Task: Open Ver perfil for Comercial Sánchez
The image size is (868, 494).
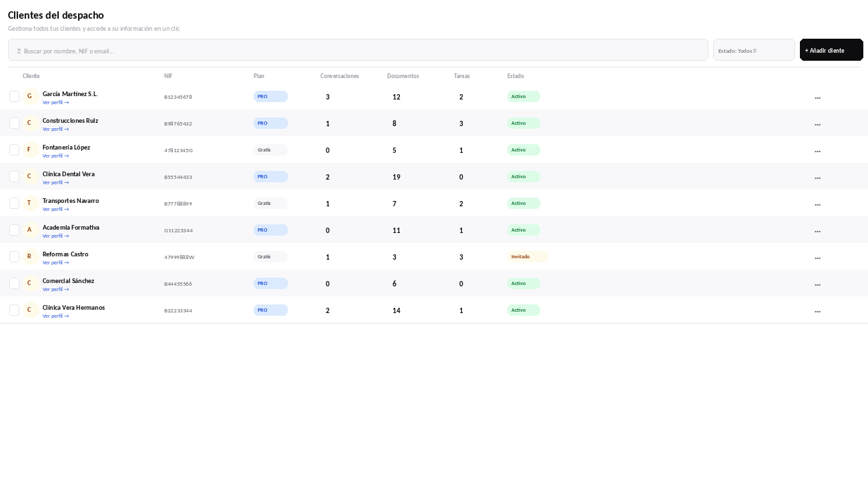Action: click(x=56, y=290)
